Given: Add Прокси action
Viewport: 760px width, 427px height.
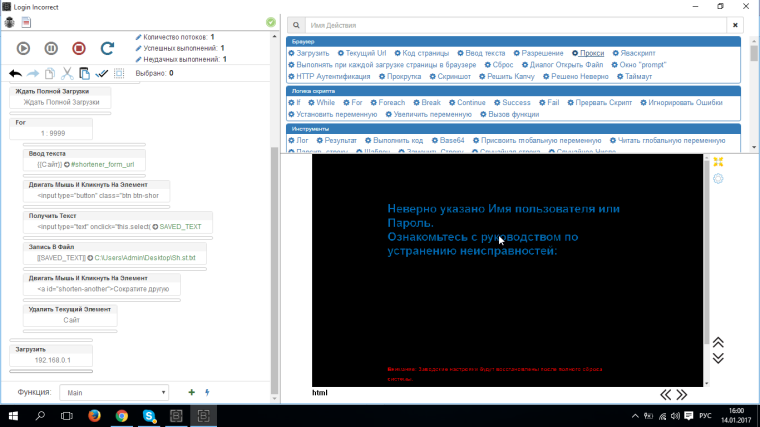Looking at the screenshot, I should tap(588, 53).
